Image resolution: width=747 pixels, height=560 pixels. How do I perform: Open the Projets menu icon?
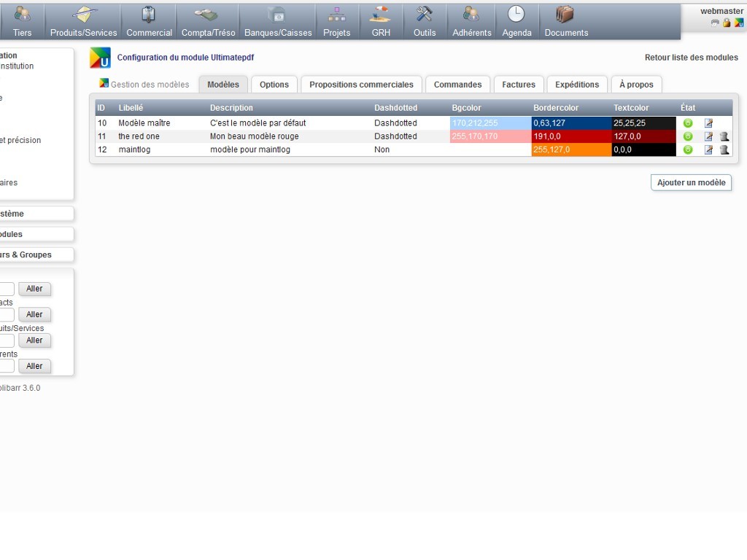[337, 15]
